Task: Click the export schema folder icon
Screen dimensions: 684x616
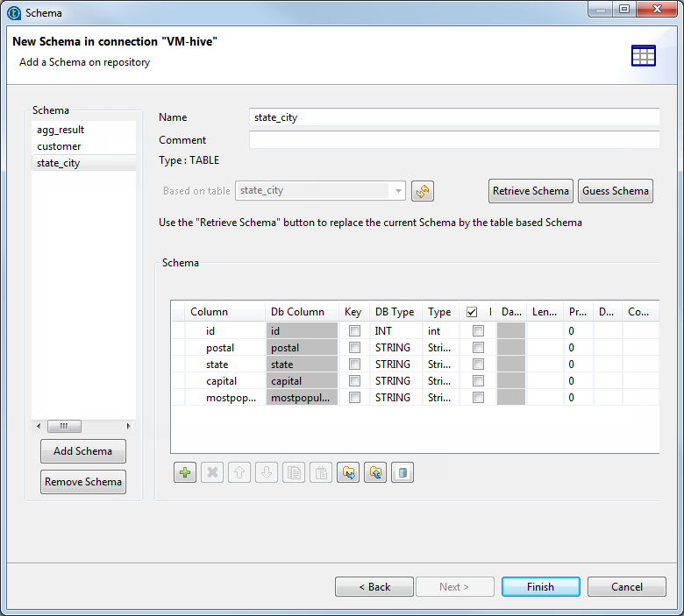Action: (x=375, y=473)
